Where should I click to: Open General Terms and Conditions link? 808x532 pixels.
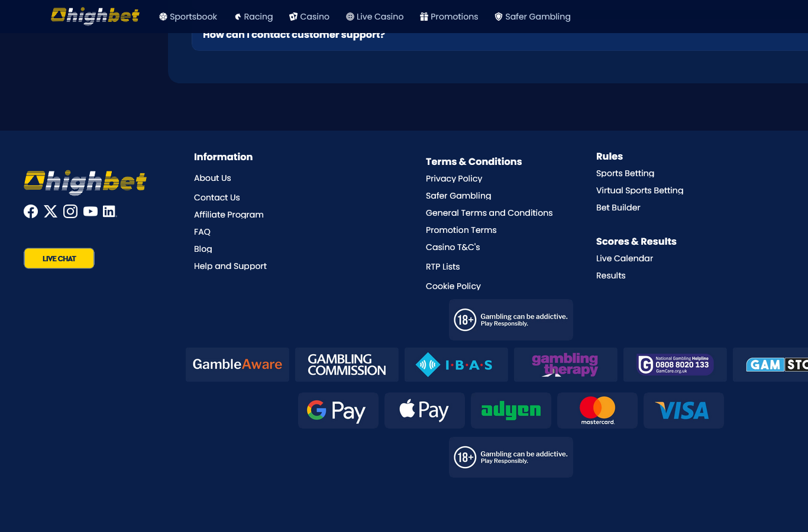[x=489, y=213]
